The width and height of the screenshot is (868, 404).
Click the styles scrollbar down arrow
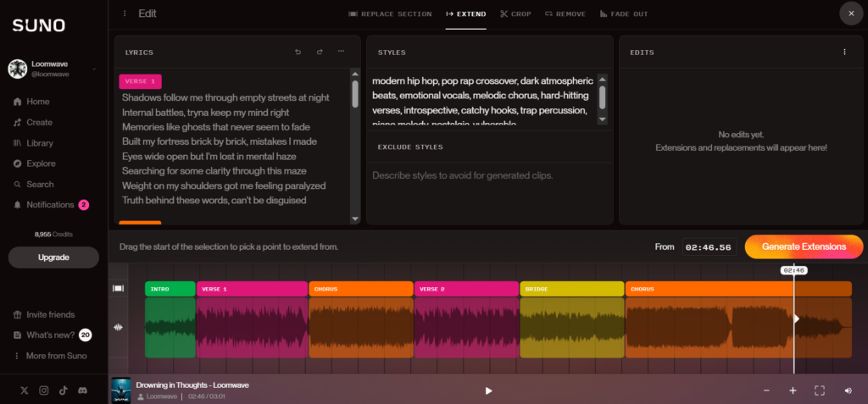pos(603,119)
